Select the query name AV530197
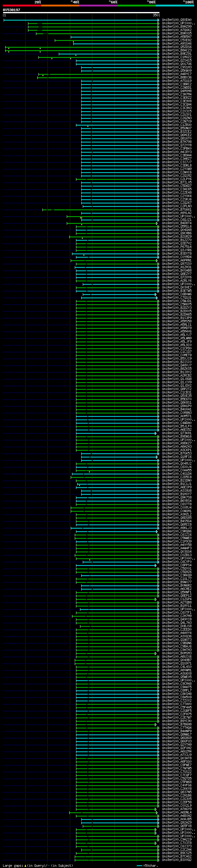The height and width of the screenshot is (868, 197). tap(11, 10)
